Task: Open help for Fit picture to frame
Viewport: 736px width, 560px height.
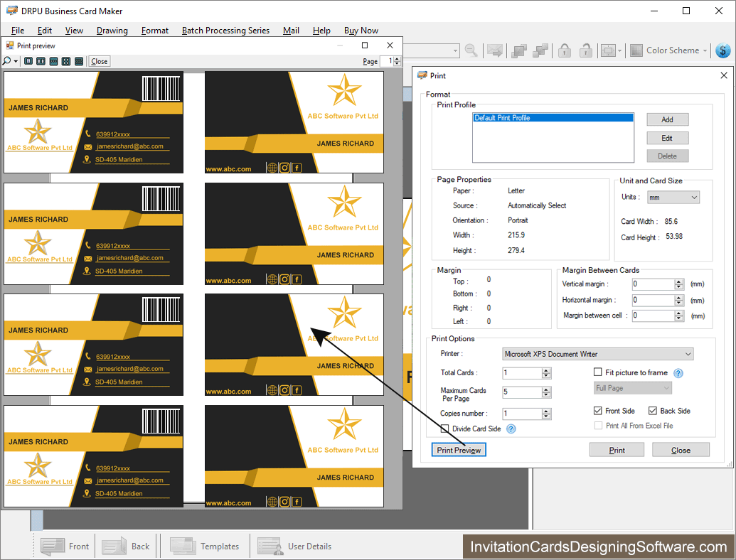Action: [678, 373]
